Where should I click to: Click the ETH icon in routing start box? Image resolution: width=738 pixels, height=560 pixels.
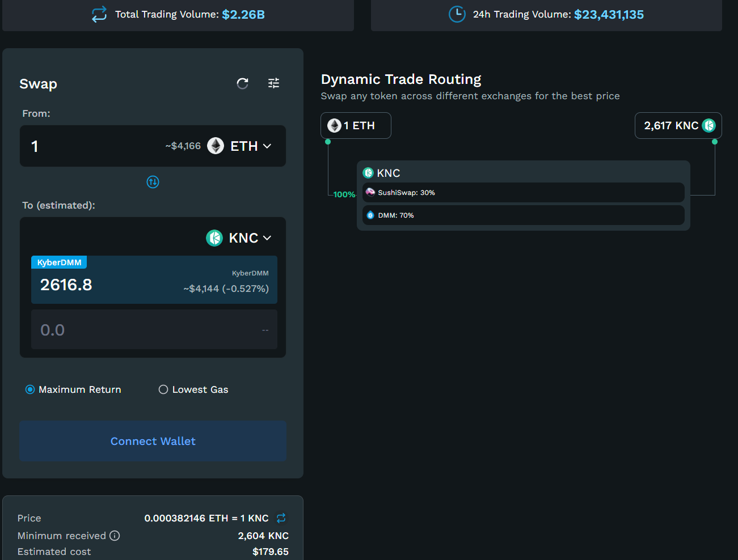(x=334, y=125)
